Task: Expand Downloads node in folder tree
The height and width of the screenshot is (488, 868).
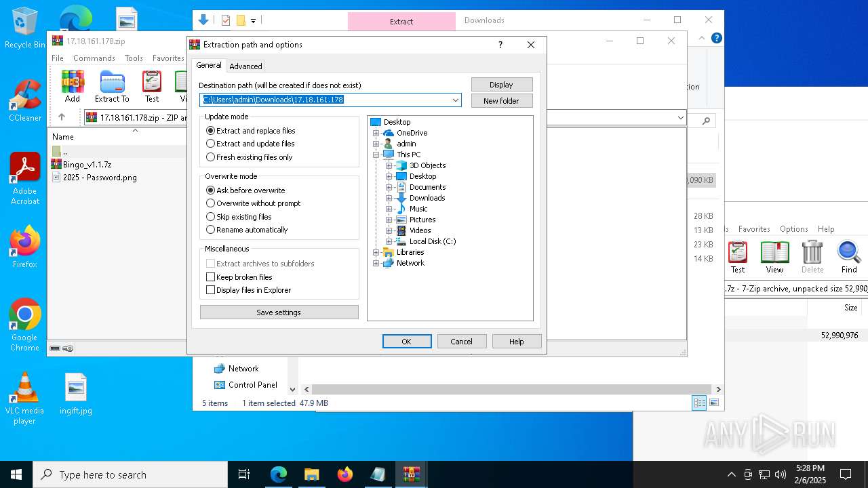Action: (x=389, y=198)
